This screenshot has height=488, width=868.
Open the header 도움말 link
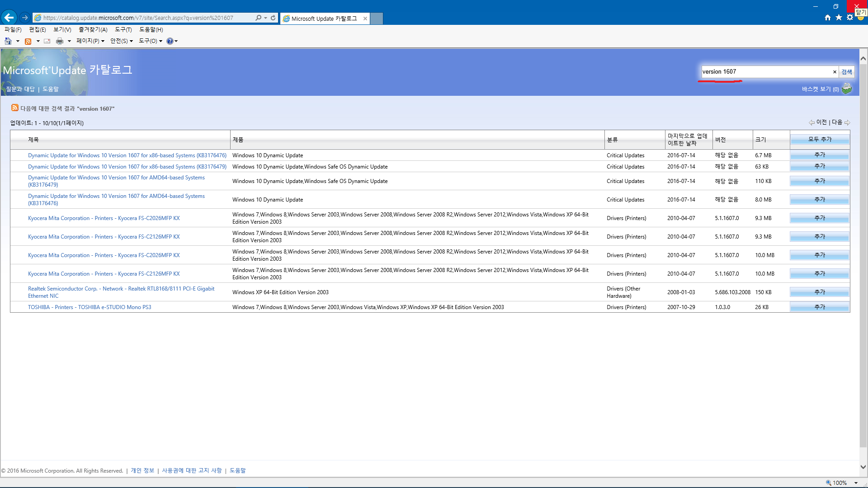[51, 89]
